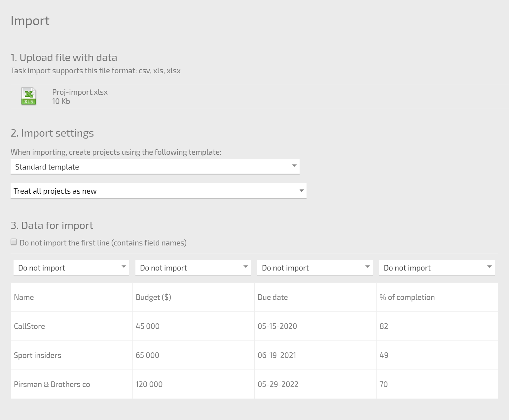Click the supported file formats description text
509x420 pixels.
95,71
